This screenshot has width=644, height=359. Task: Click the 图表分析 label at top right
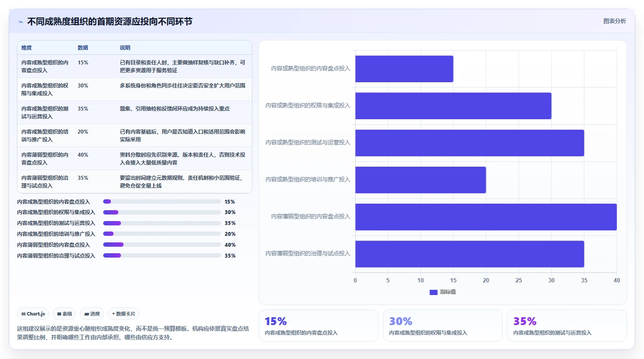(614, 21)
